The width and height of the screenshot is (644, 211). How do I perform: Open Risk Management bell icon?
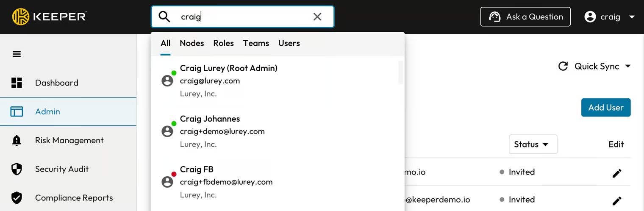click(17, 141)
